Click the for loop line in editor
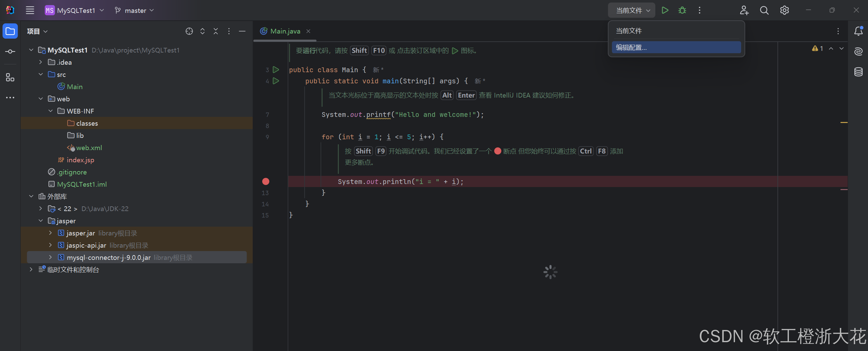868x351 pixels. (382, 137)
